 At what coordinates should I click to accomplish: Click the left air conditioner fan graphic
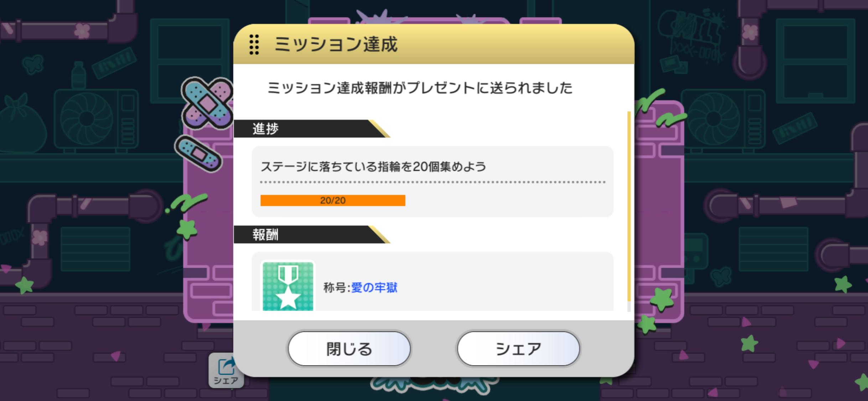point(87,119)
